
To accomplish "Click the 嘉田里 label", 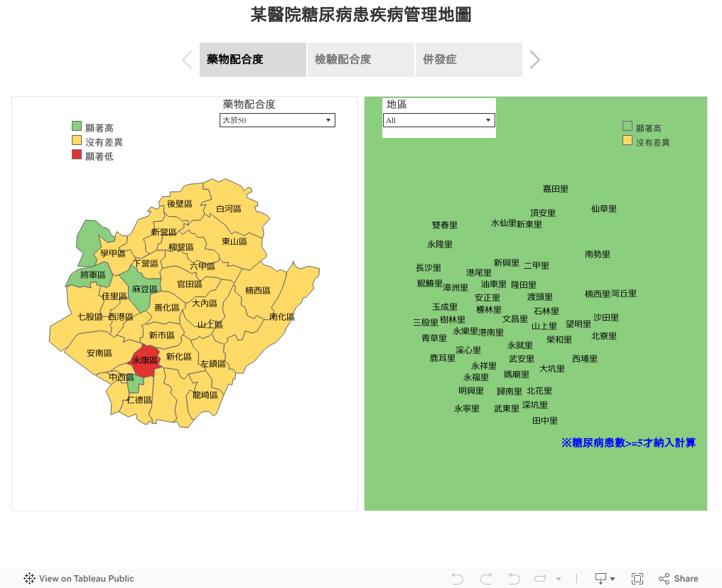I will [x=555, y=189].
